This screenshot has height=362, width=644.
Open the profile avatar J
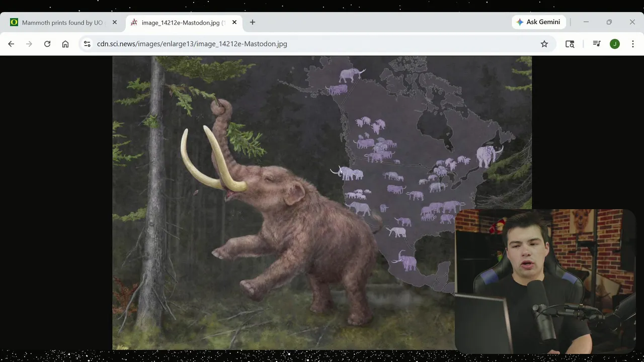(x=615, y=44)
